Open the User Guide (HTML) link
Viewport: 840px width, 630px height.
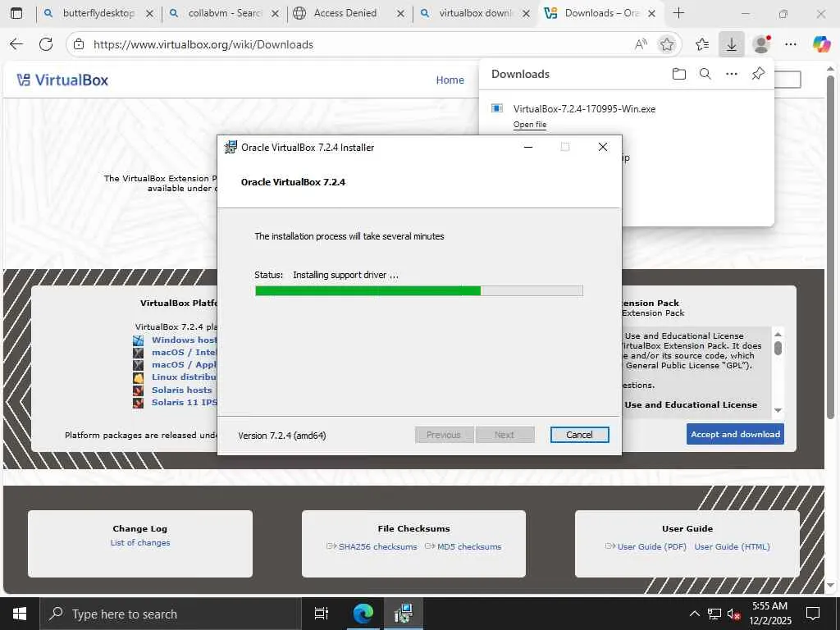click(733, 547)
